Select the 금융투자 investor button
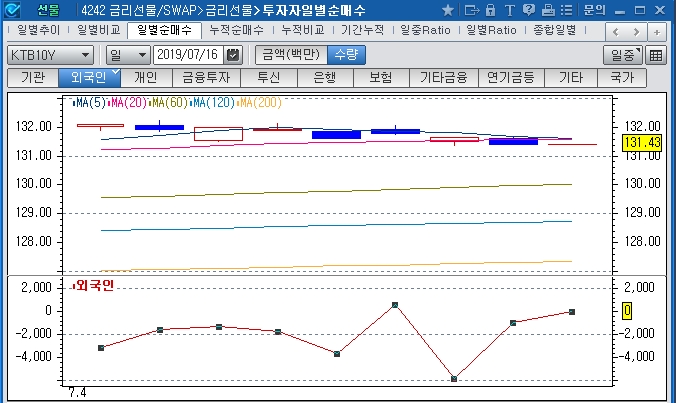 pyautogui.click(x=207, y=78)
